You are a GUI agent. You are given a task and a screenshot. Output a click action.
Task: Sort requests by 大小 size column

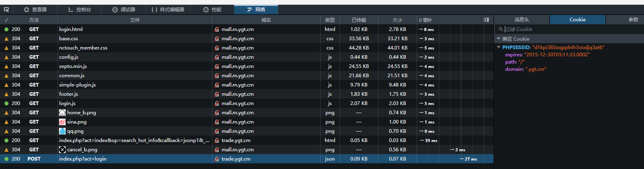pos(397,20)
